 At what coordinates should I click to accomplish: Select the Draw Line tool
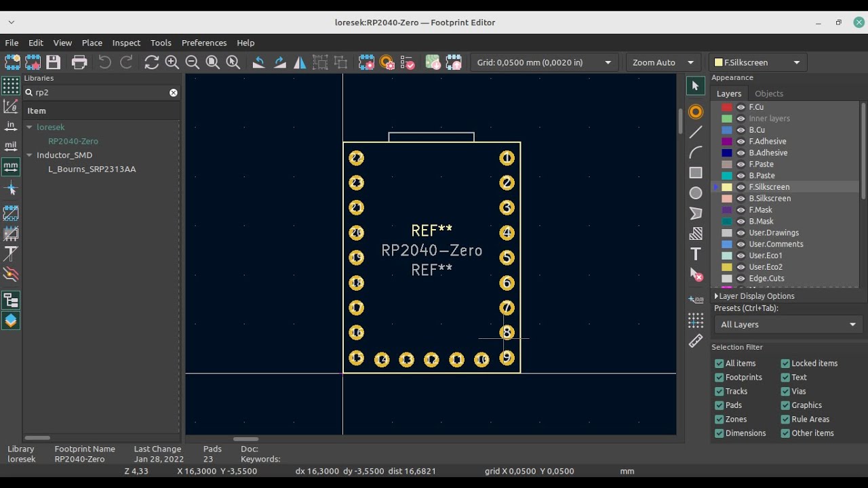tap(696, 132)
